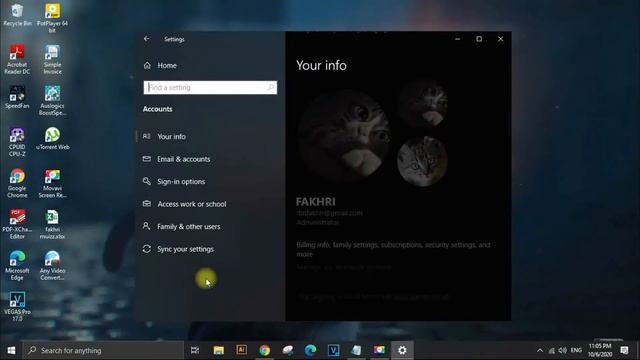Open uTorrent Web desktop shortcut
Image resolution: width=640 pixels, height=360 pixels.
click(x=52, y=138)
